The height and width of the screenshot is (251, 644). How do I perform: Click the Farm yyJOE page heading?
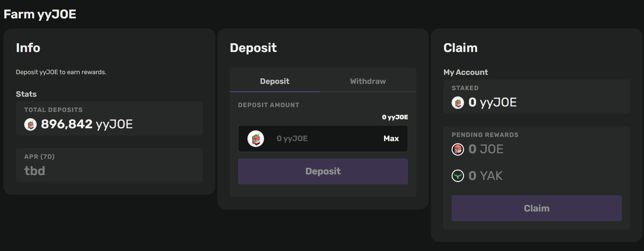(x=40, y=14)
